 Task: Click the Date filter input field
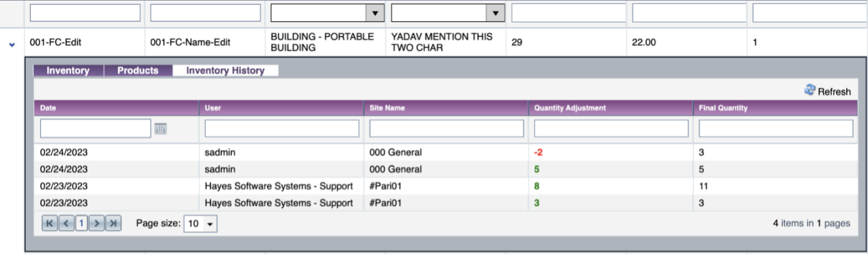tap(95, 128)
